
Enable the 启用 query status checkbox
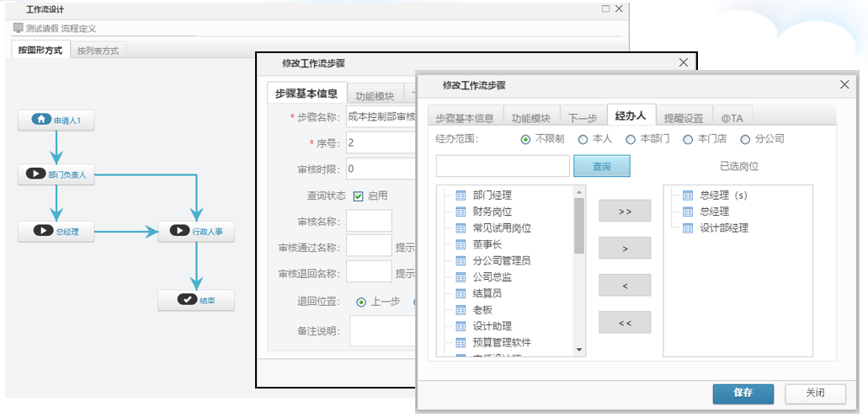[358, 196]
